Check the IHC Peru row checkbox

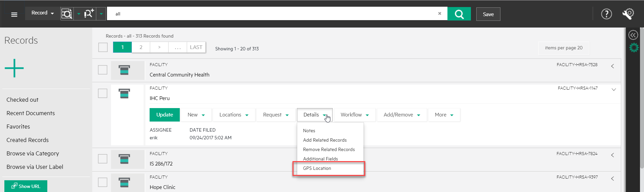tap(103, 93)
